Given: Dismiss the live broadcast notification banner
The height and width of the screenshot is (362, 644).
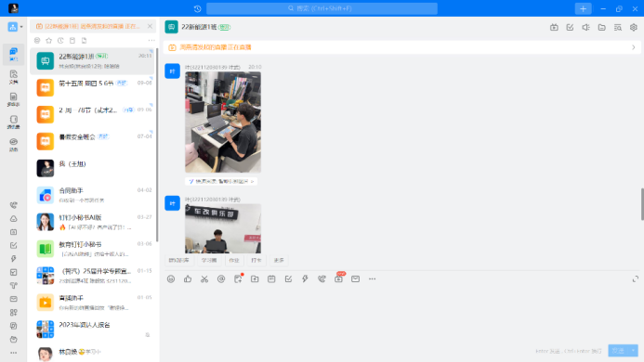Looking at the screenshot, I should 150,26.
